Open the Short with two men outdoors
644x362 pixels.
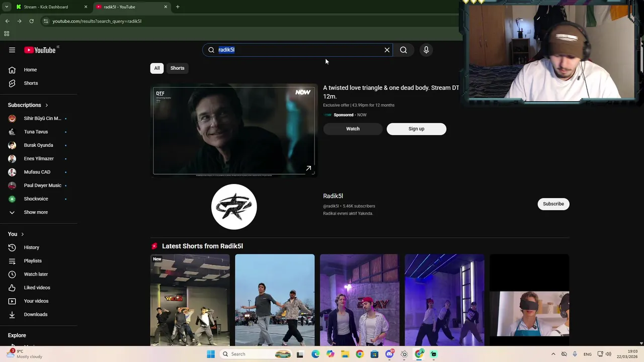[x=275, y=300]
